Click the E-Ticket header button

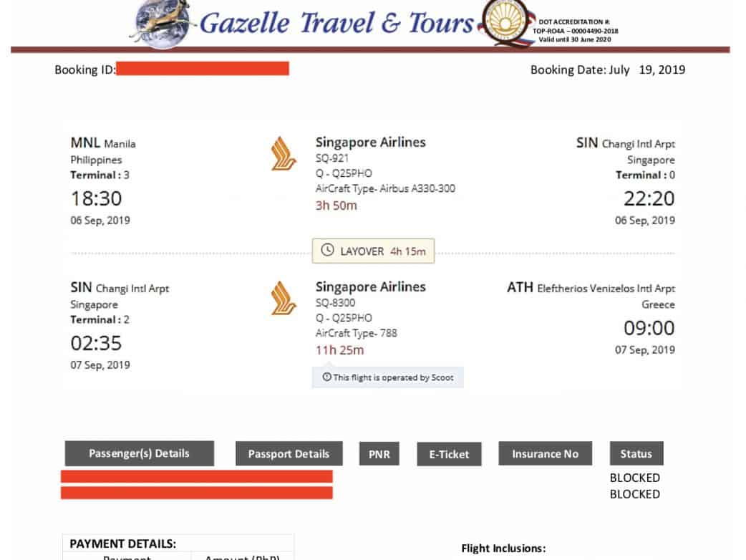tap(449, 454)
